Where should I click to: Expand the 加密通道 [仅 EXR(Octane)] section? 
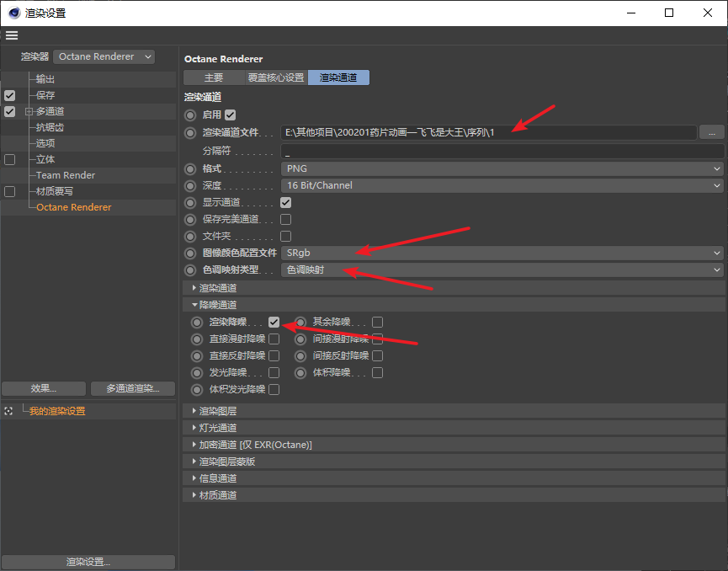point(454,445)
